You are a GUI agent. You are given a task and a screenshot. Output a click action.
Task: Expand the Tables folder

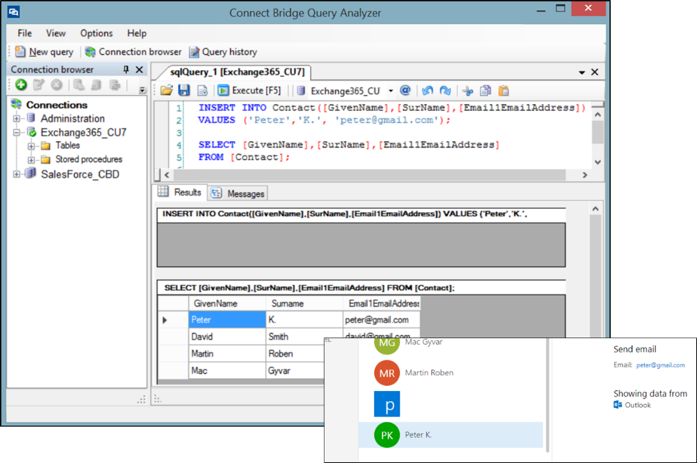click(x=31, y=146)
